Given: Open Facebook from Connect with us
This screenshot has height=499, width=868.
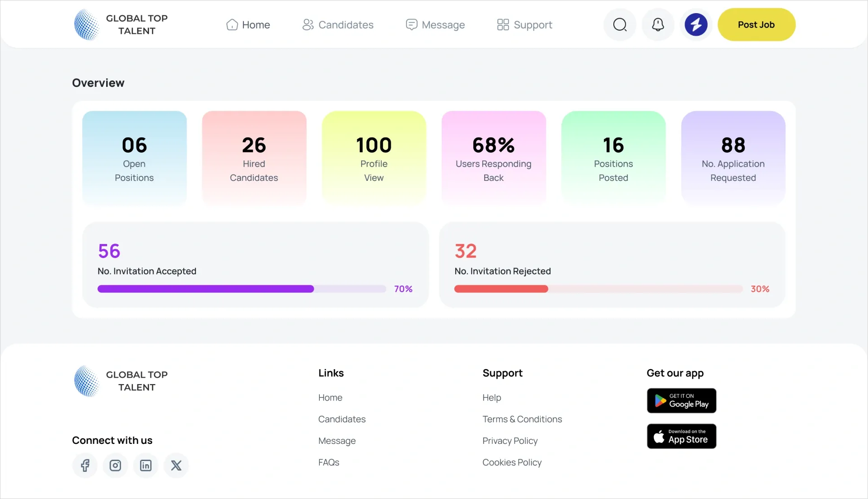Looking at the screenshot, I should (x=84, y=465).
